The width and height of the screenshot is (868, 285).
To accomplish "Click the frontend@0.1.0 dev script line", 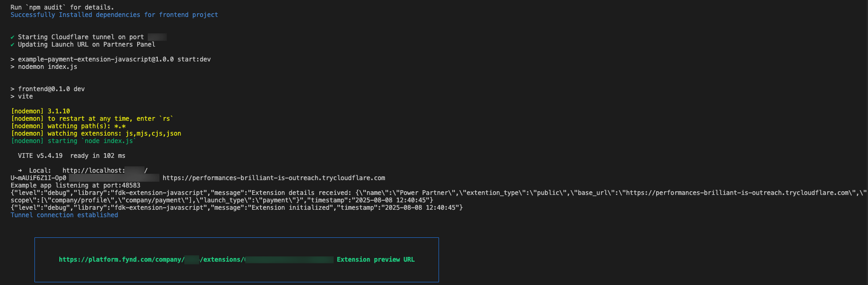I will [51, 89].
